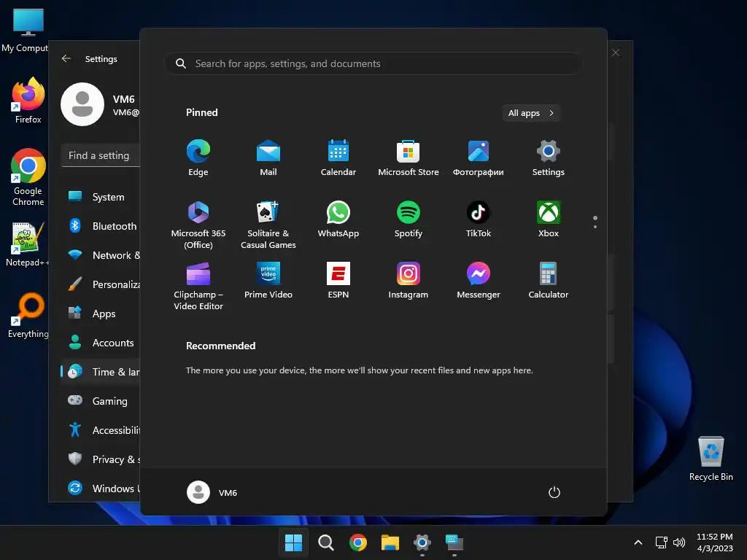
Task: Launch Prime Video app
Action: (268, 280)
